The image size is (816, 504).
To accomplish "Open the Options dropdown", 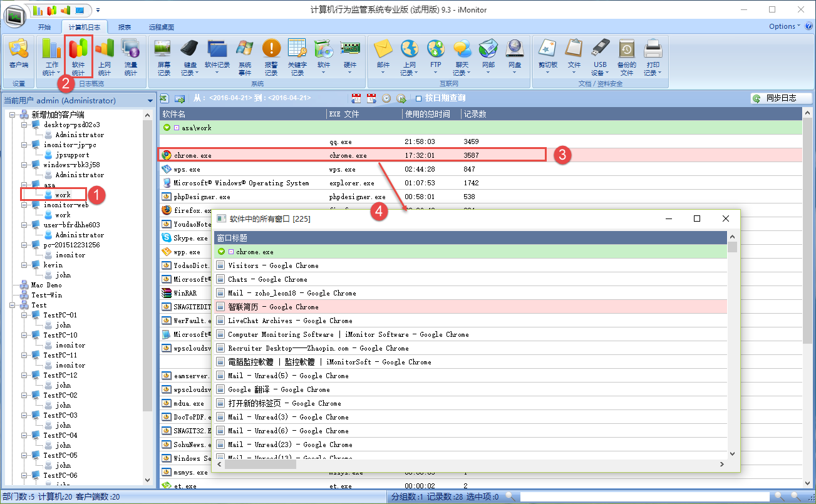I will click(x=785, y=26).
